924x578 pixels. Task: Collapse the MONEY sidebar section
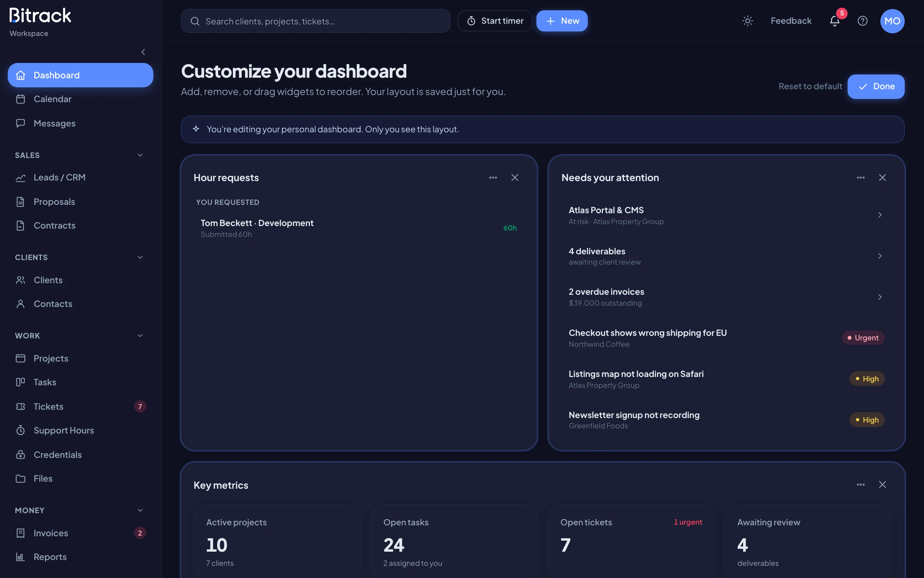click(x=140, y=510)
